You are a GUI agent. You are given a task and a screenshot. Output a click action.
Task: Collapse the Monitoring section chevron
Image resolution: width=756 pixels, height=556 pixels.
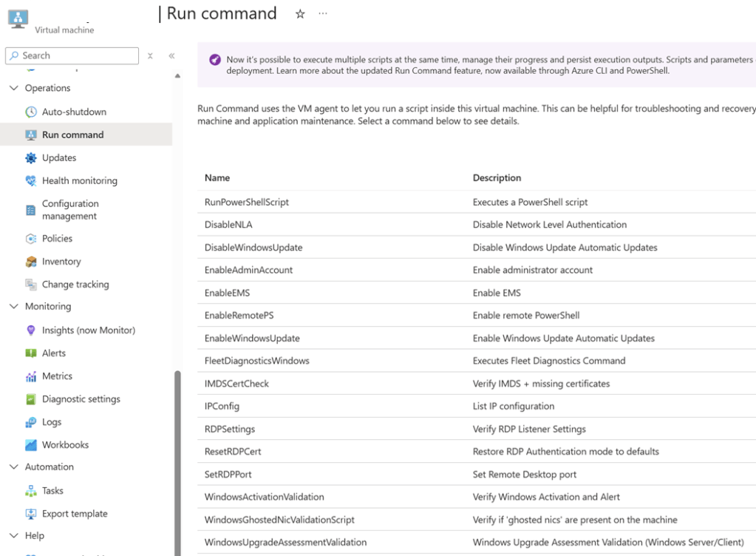click(13, 307)
